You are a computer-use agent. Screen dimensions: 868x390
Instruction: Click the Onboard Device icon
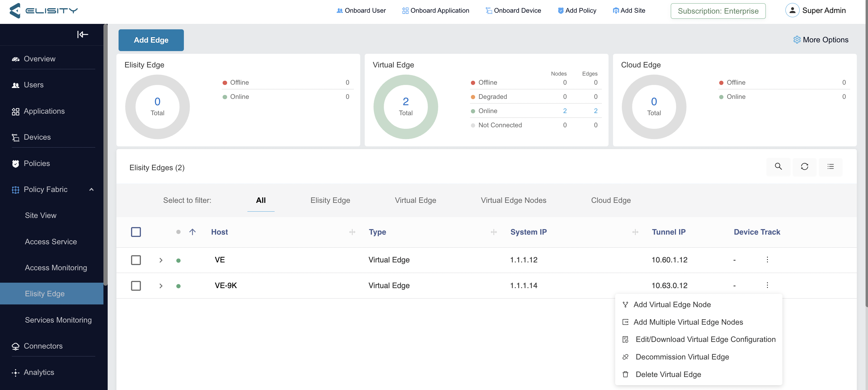pyautogui.click(x=489, y=11)
